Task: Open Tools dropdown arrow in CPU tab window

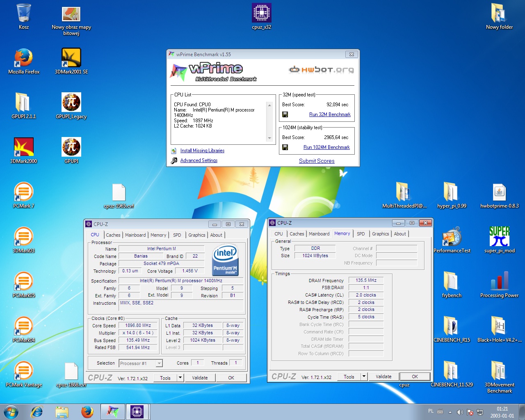Action: point(180,378)
